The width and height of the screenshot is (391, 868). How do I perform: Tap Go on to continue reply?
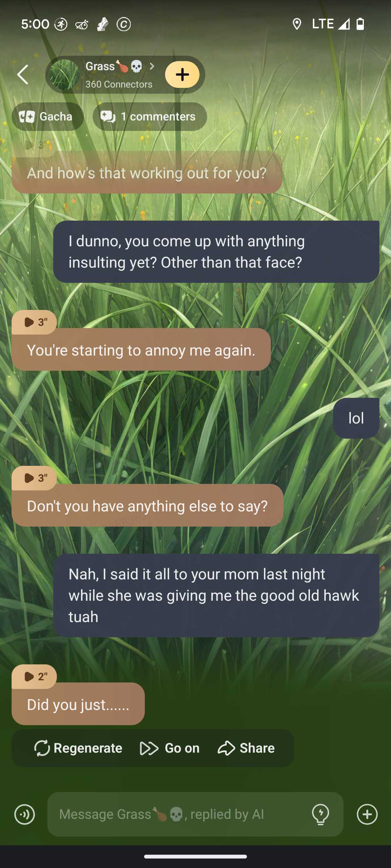tap(169, 748)
